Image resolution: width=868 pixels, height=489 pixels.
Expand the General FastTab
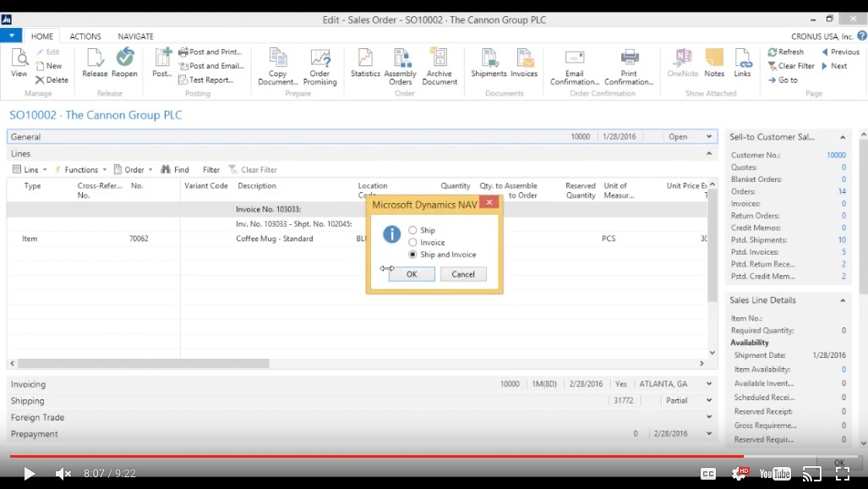click(x=709, y=136)
